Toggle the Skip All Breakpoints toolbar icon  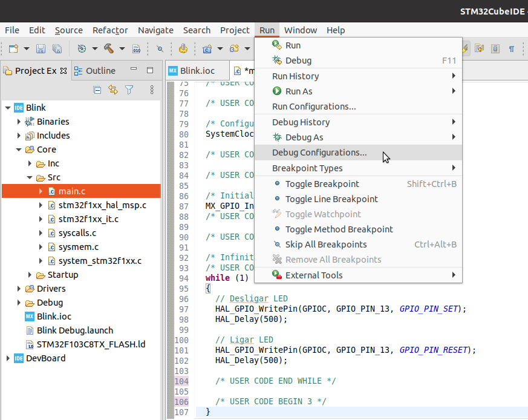point(160,49)
